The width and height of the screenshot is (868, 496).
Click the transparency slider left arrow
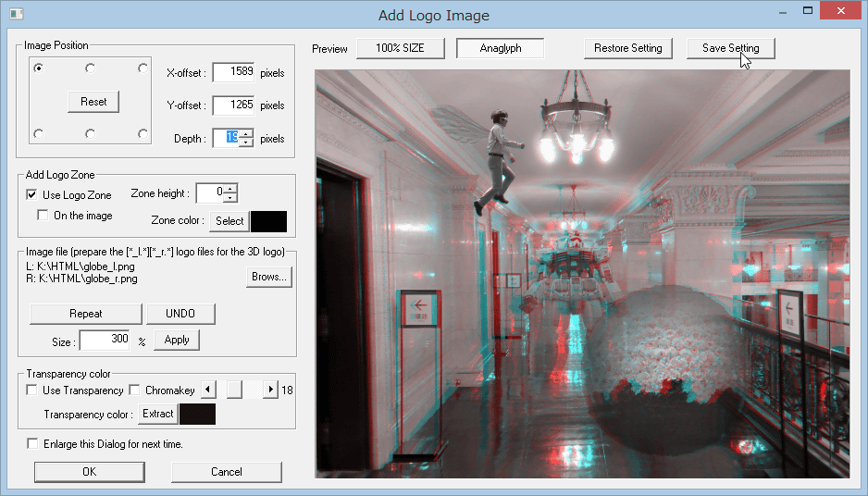(x=208, y=390)
